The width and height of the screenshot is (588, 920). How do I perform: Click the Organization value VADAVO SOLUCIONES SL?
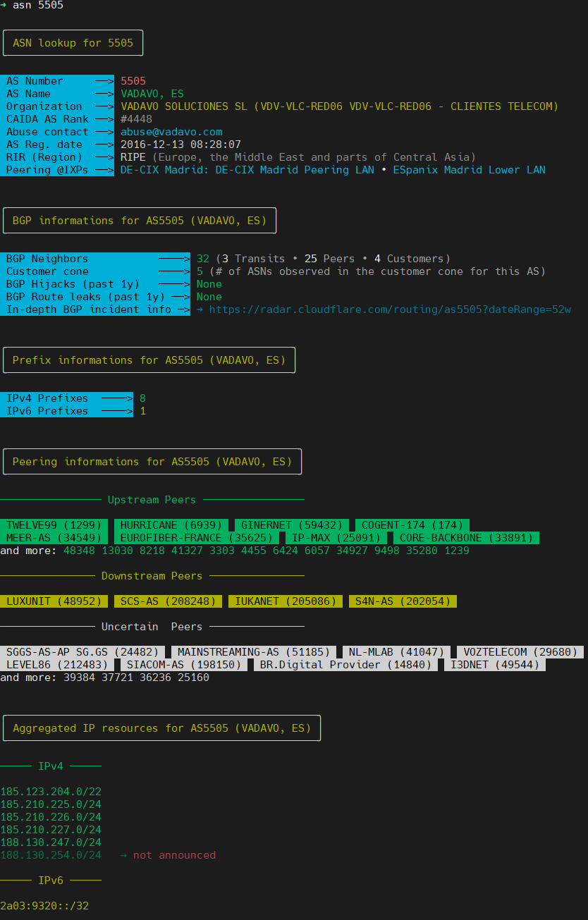339,106
